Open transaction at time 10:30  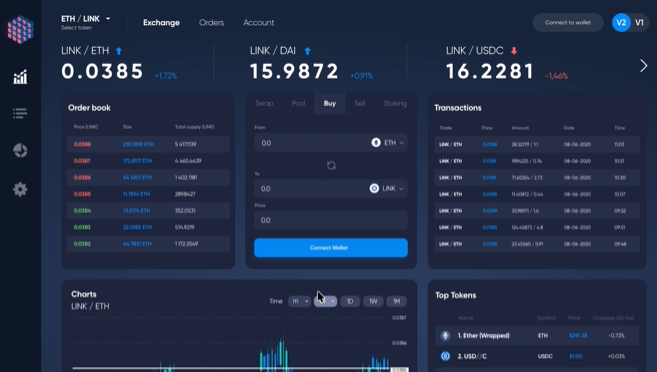(537, 178)
